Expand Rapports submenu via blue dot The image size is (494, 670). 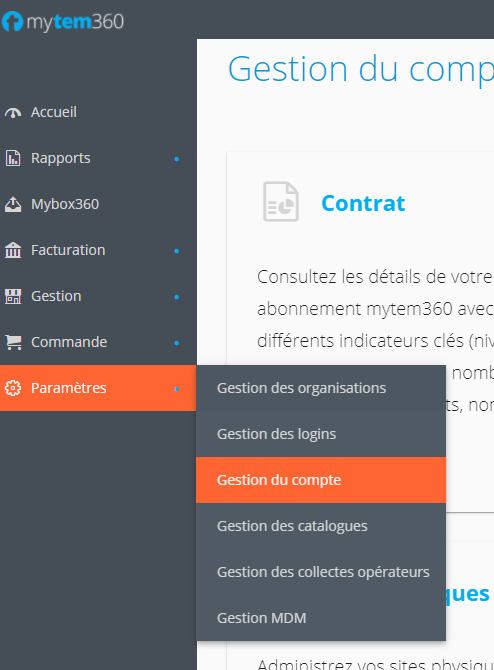coord(176,159)
